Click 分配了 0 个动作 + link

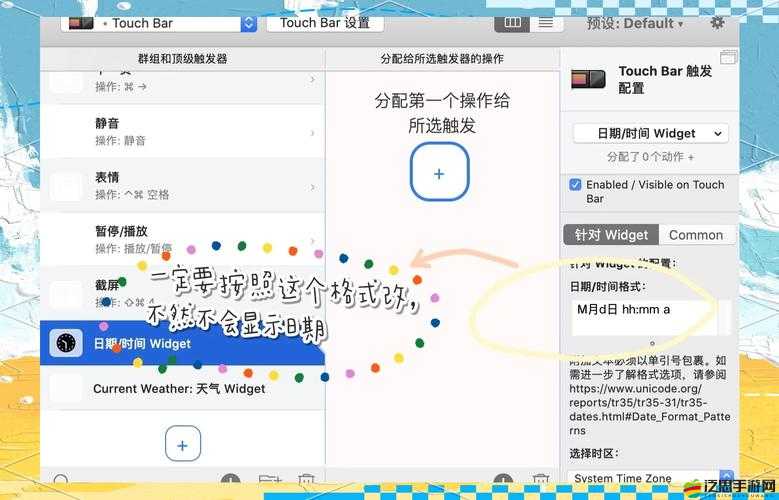(x=650, y=157)
